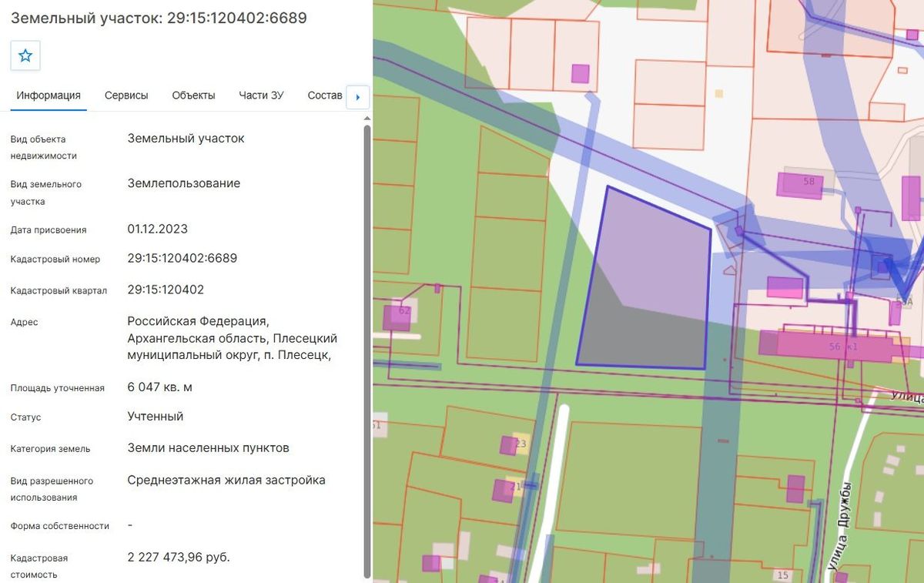Image resolution: width=924 pixels, height=583 pixels.
Task: Click the highlighted blue-outlined parcel on map
Action: pos(645,285)
